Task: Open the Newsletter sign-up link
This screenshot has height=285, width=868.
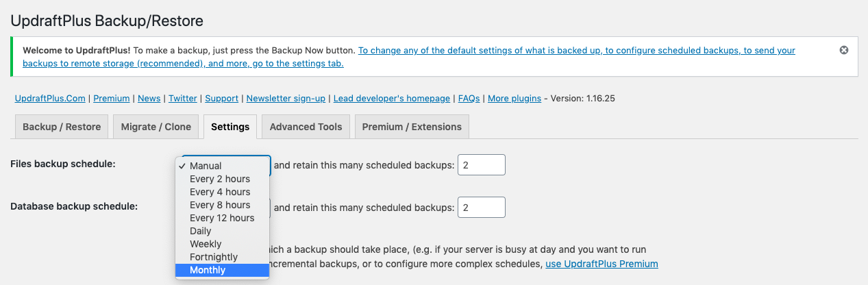Action: (x=286, y=99)
